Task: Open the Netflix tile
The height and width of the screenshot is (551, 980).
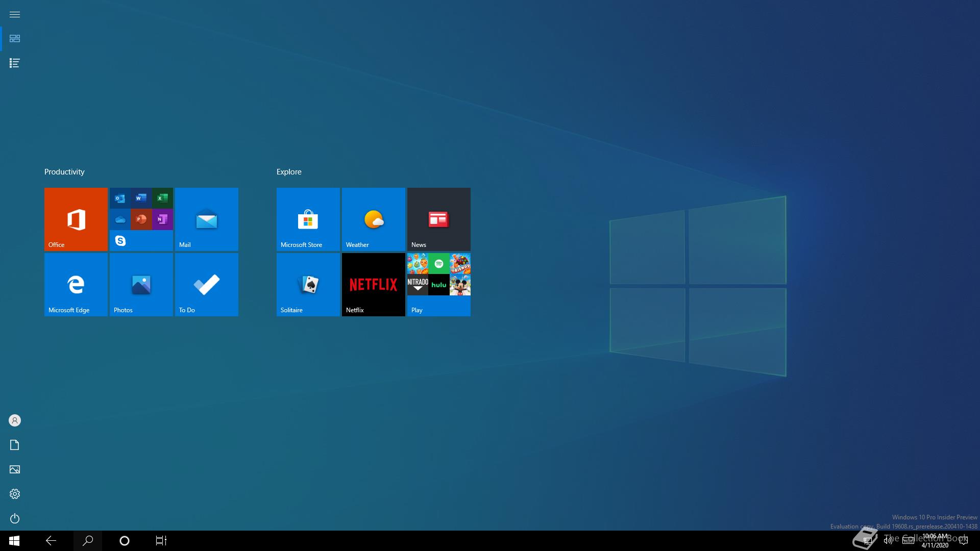Action: pyautogui.click(x=374, y=285)
